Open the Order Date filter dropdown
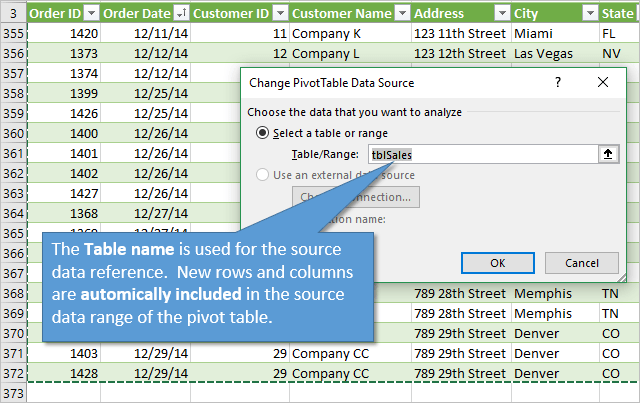Screen dimensions: 640x403 (x=180, y=13)
